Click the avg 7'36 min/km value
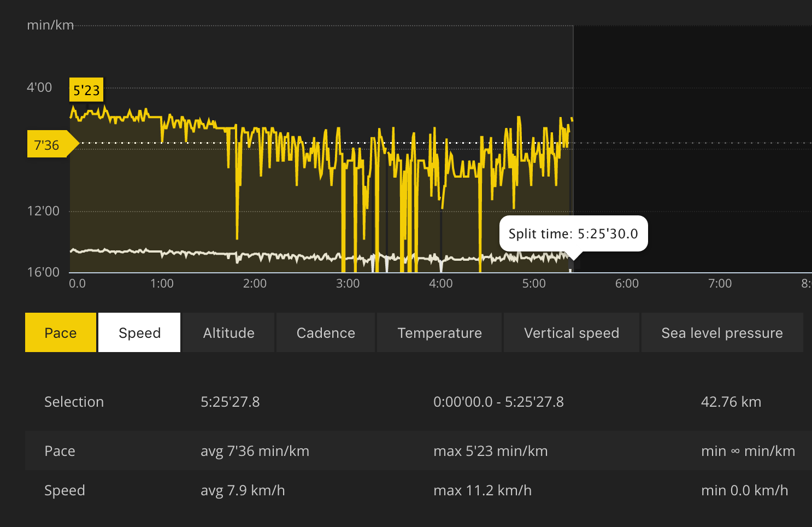The width and height of the screenshot is (812, 527). [255, 451]
